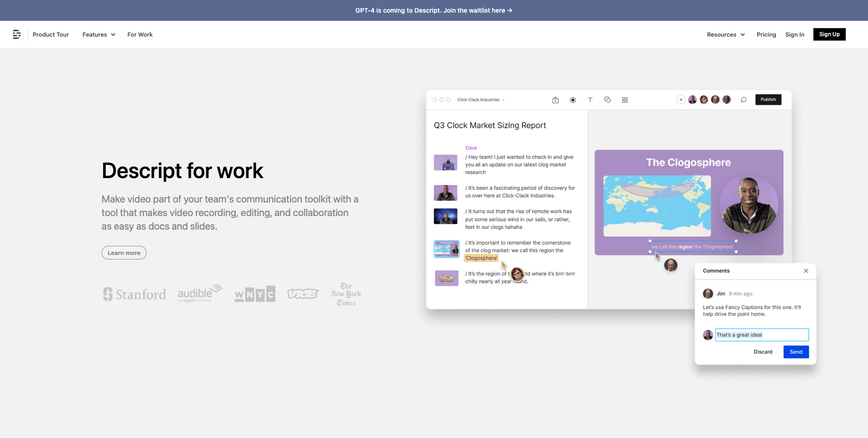Click the Sign Up button

click(829, 34)
